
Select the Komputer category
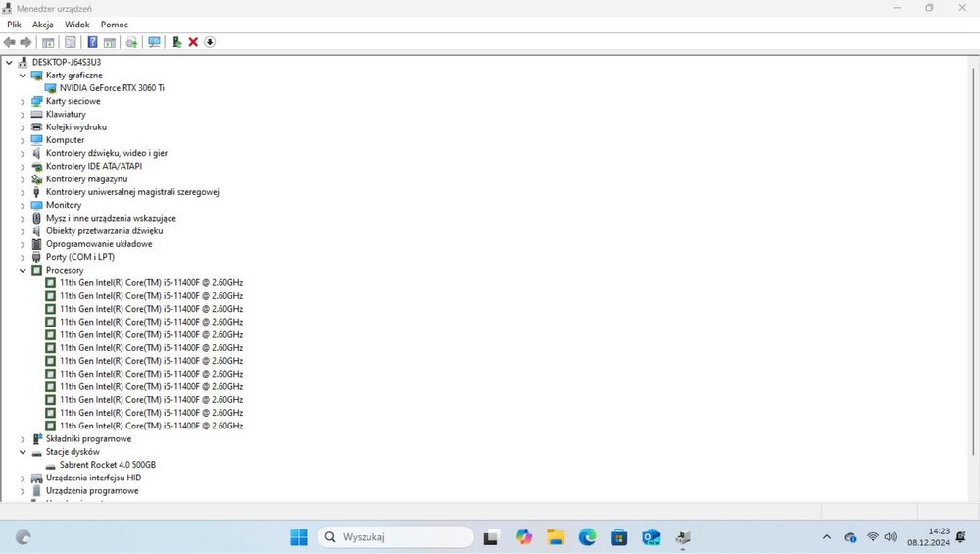pos(65,140)
